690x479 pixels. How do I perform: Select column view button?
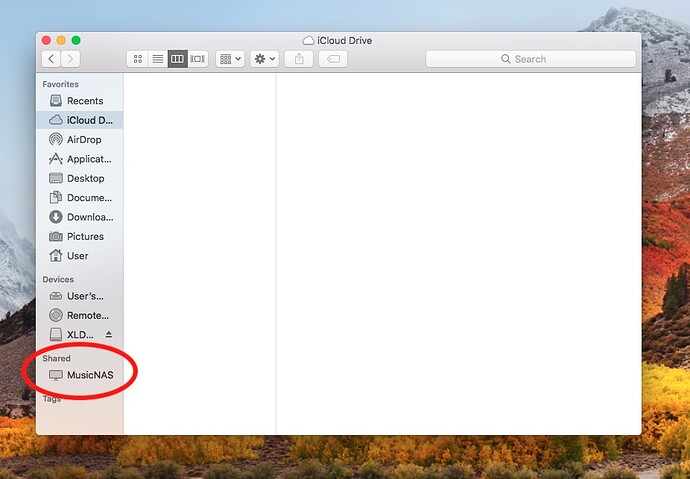[177, 59]
